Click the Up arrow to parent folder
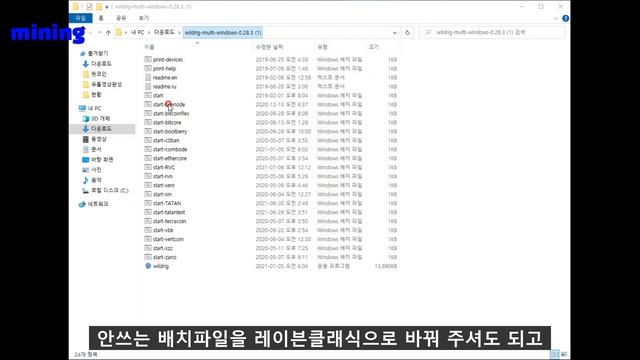Viewport: 640px width, 360px height. click(108, 32)
